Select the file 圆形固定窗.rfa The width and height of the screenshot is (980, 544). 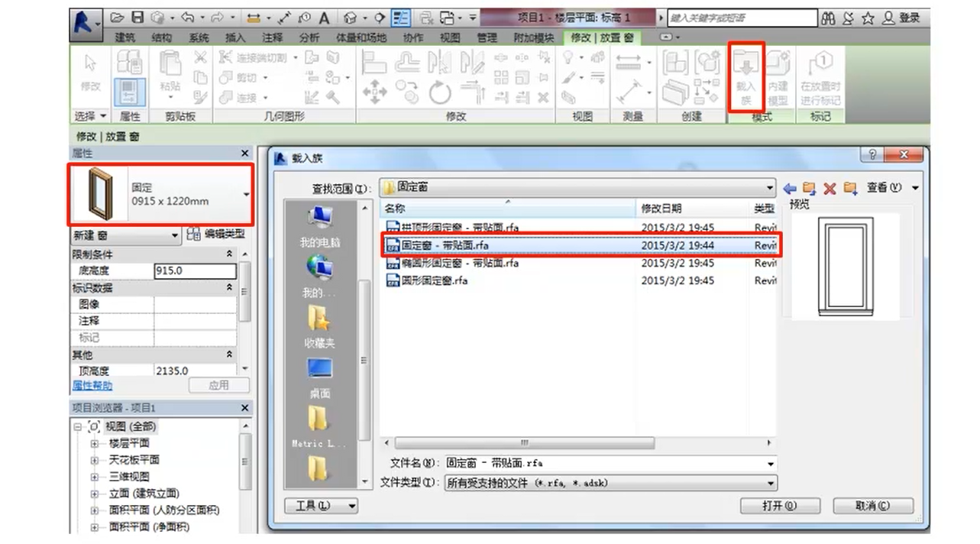pos(434,280)
